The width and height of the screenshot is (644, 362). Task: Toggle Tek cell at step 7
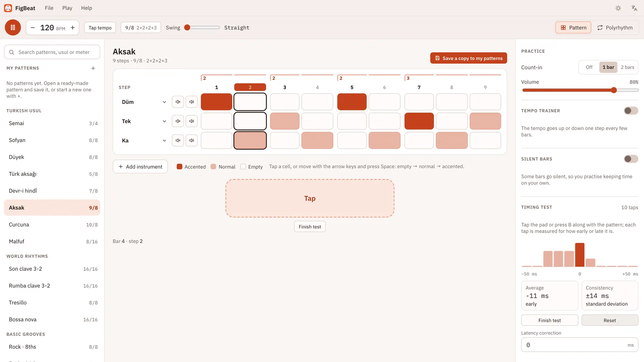[419, 121]
